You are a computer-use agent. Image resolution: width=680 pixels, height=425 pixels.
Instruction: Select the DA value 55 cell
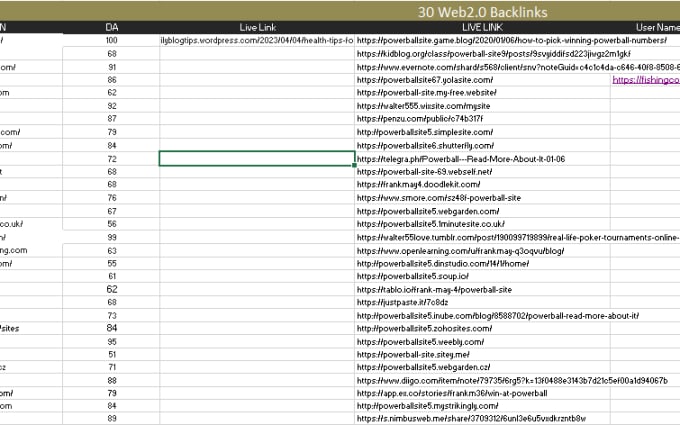tap(112, 263)
